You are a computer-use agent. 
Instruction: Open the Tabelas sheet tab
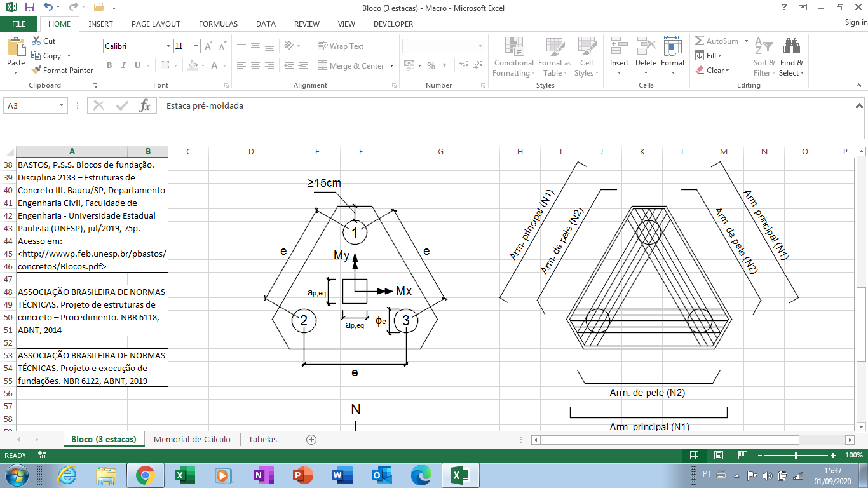pyautogui.click(x=262, y=439)
